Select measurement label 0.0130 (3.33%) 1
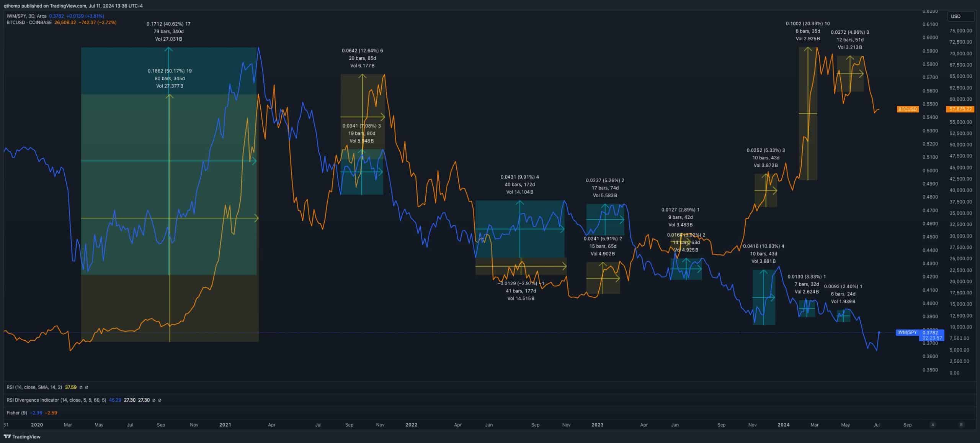 pyautogui.click(x=807, y=277)
